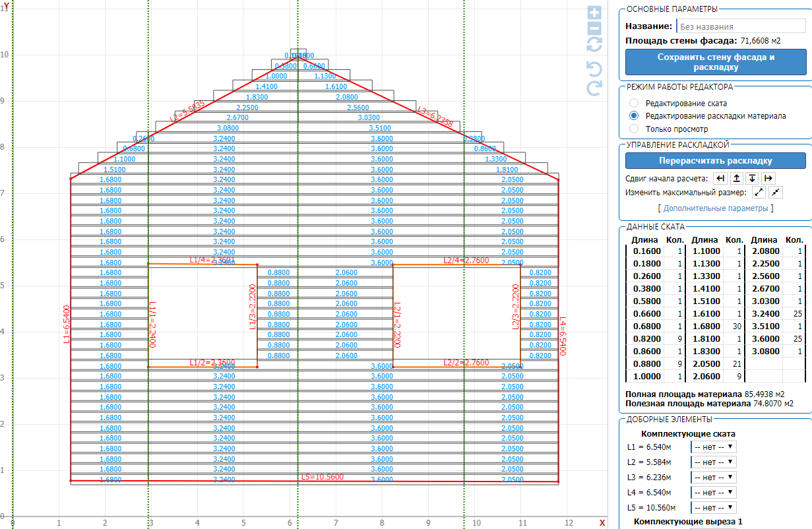Viewport: 812px width, 529px height.
Task: Click length 3.6000 in data table
Action: click(765, 338)
